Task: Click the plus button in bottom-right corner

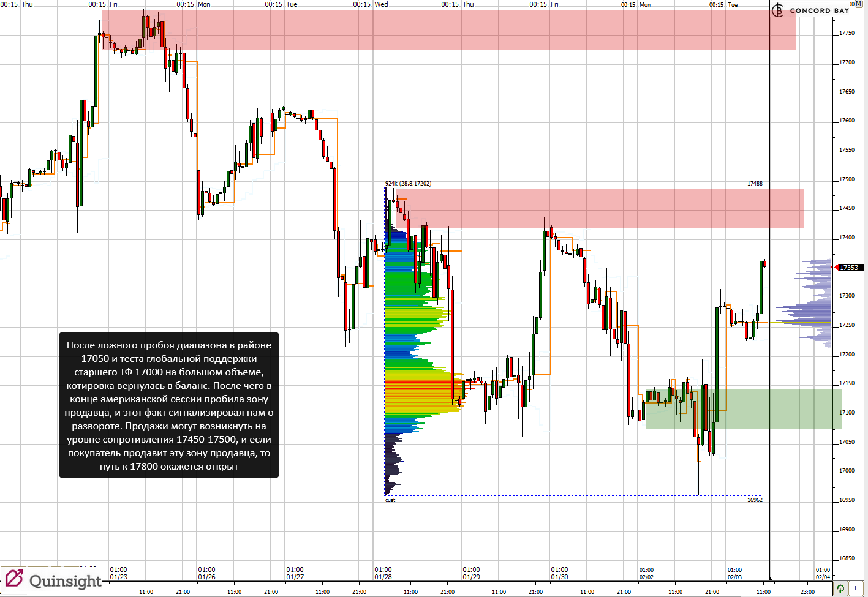Action: [x=855, y=588]
